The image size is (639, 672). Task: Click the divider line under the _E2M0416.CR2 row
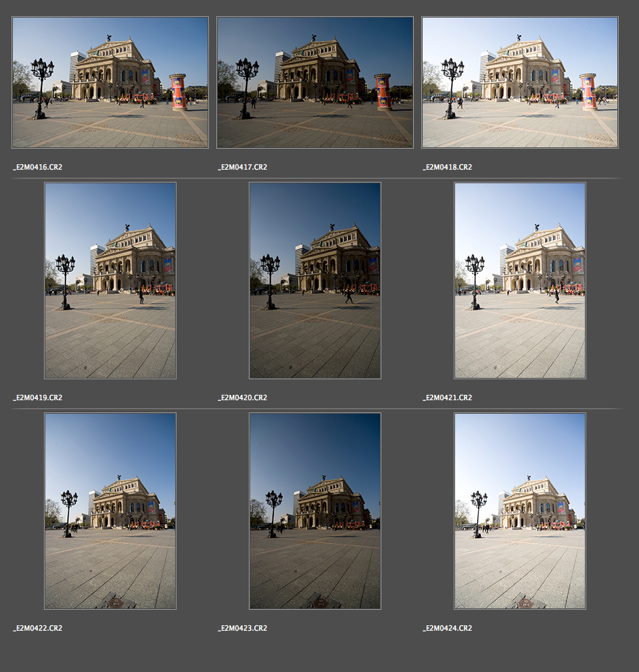click(316, 178)
